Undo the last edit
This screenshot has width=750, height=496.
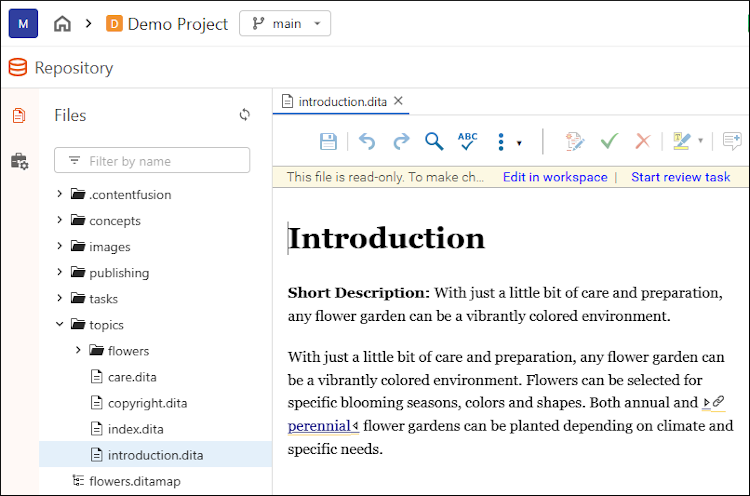pos(367,142)
